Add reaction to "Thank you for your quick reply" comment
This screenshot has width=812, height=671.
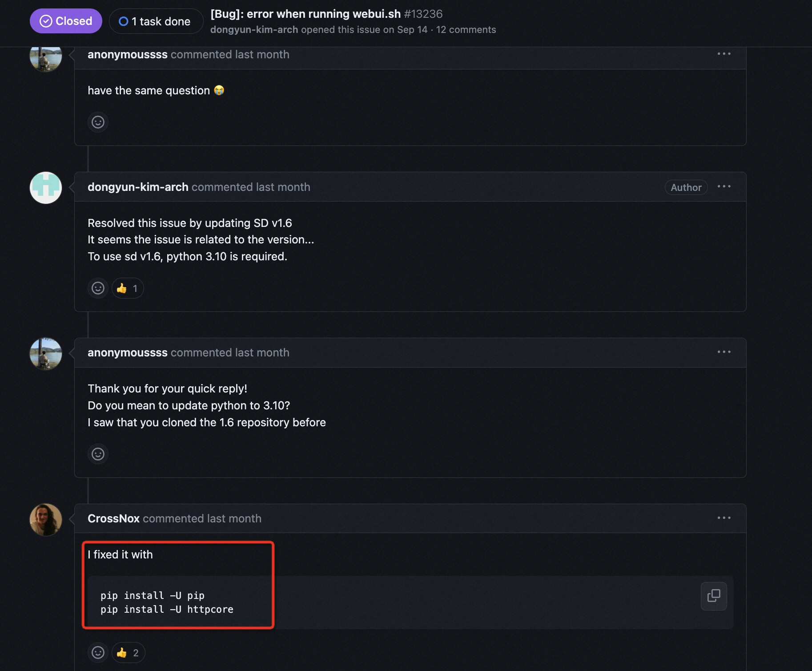click(98, 454)
